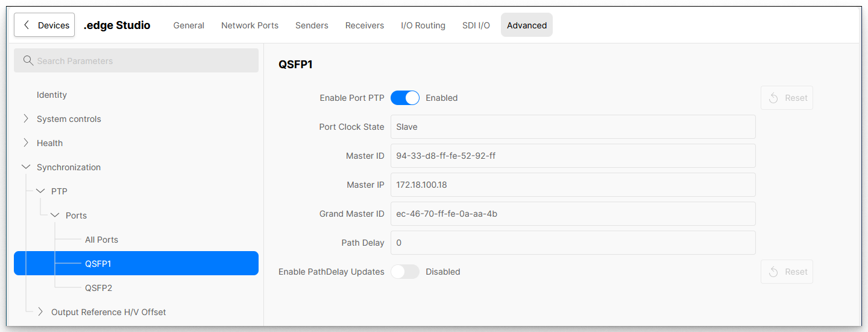Click the Search Parameters field
This screenshot has width=868, height=332.
[145, 61]
